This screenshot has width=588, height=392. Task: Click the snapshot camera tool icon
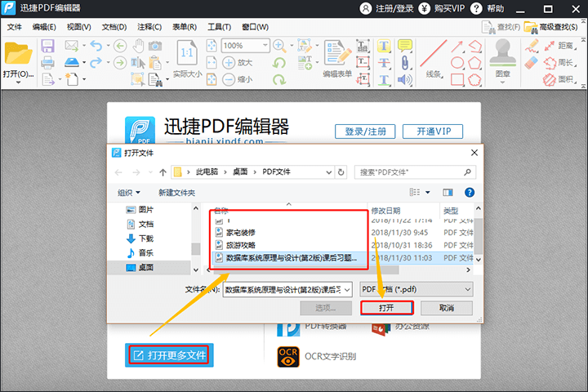(155, 45)
